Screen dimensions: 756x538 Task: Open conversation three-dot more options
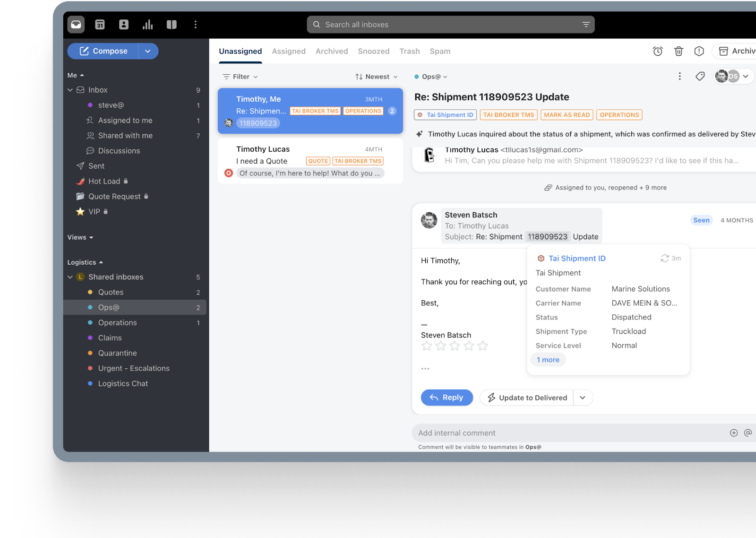click(679, 76)
